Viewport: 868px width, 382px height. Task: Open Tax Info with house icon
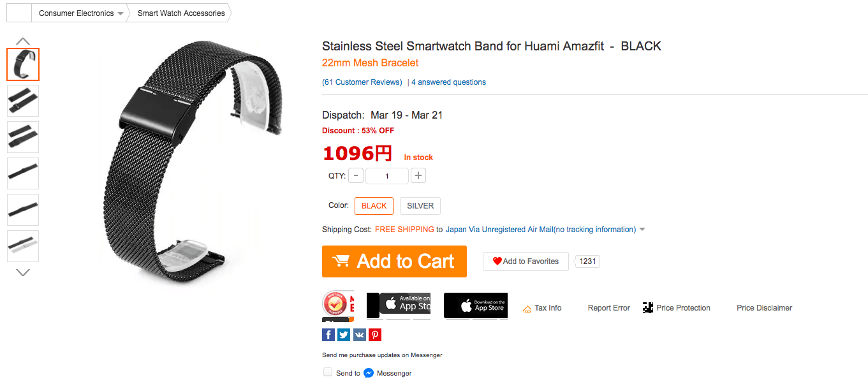542,308
